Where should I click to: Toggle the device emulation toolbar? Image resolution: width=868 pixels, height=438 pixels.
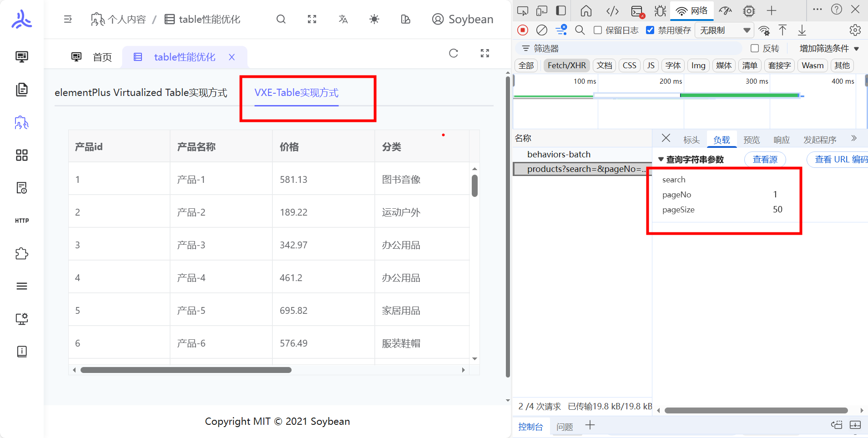tap(541, 10)
